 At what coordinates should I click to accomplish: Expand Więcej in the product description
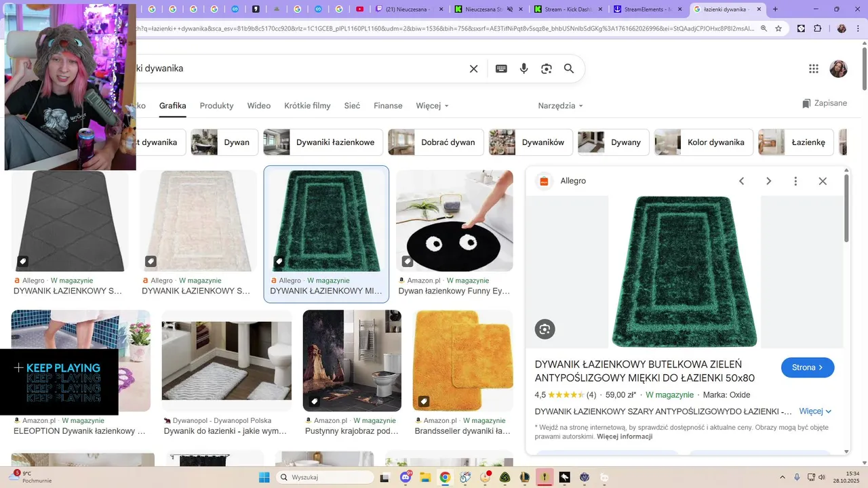click(815, 411)
